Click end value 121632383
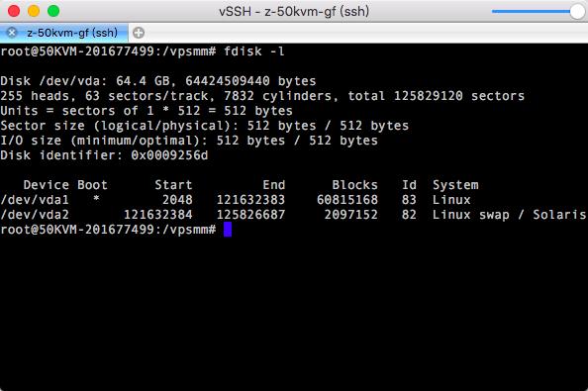Image resolution: width=588 pixels, height=391 pixels. [250, 200]
